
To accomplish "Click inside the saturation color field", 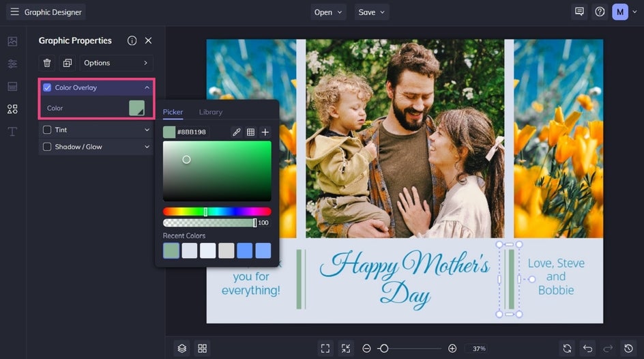I will (217, 171).
